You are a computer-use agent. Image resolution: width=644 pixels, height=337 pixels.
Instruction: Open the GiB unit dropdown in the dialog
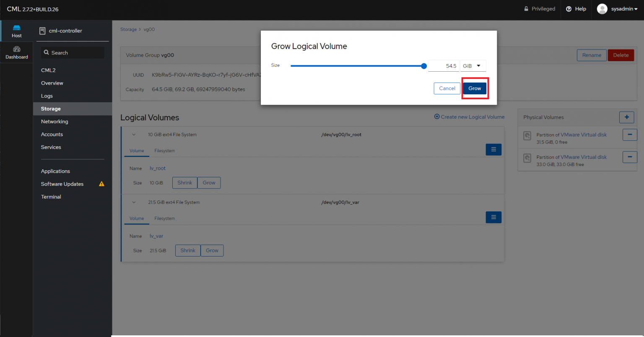473,66
